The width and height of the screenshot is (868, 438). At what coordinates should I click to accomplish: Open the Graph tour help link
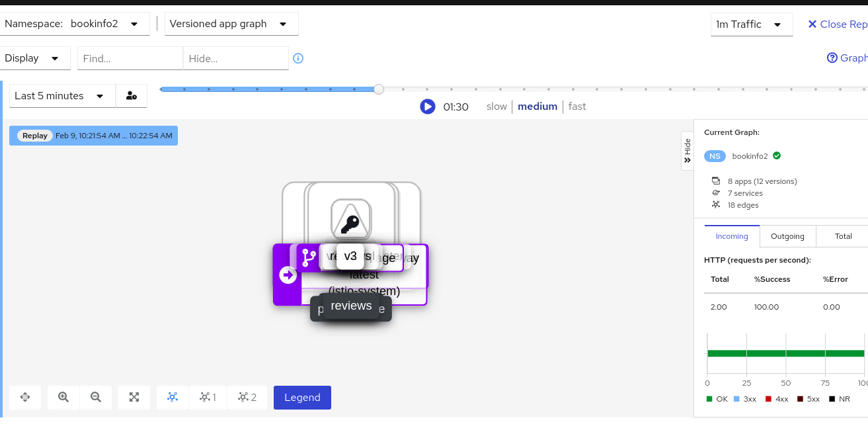(x=848, y=58)
